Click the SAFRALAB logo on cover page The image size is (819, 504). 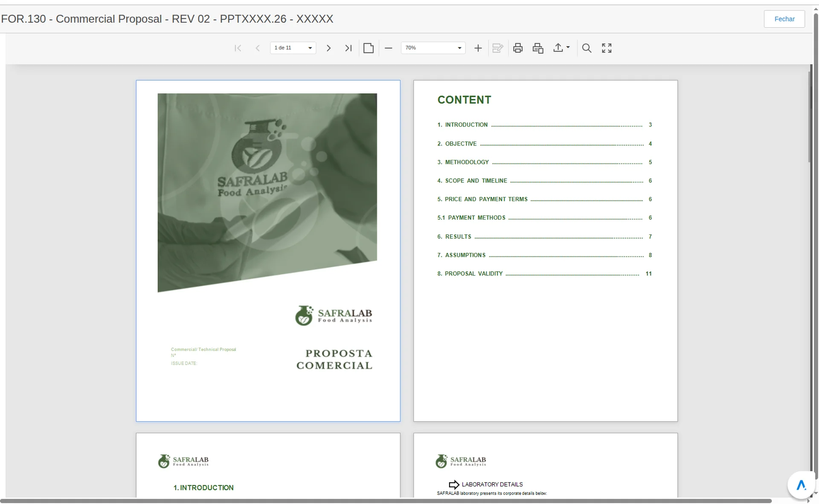click(334, 316)
